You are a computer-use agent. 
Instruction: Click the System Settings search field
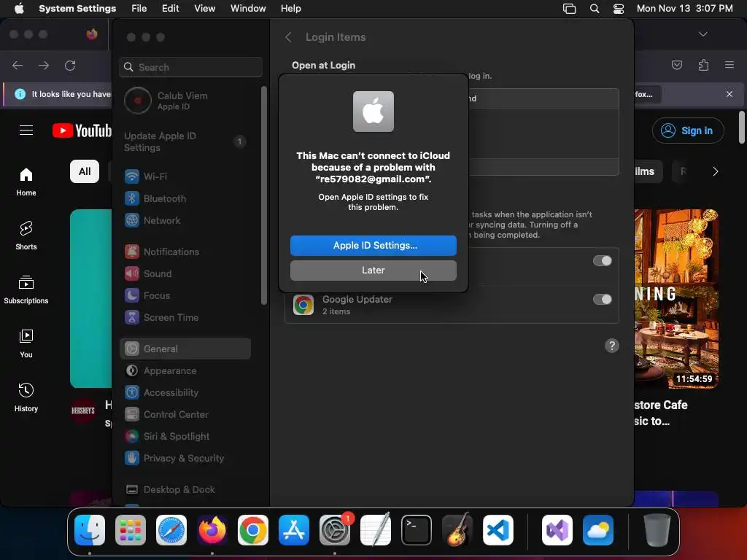tap(190, 67)
